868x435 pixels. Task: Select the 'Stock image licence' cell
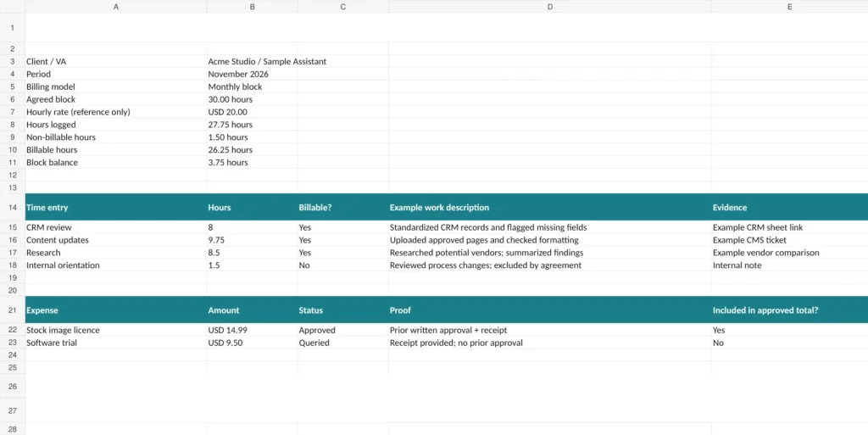click(x=115, y=331)
